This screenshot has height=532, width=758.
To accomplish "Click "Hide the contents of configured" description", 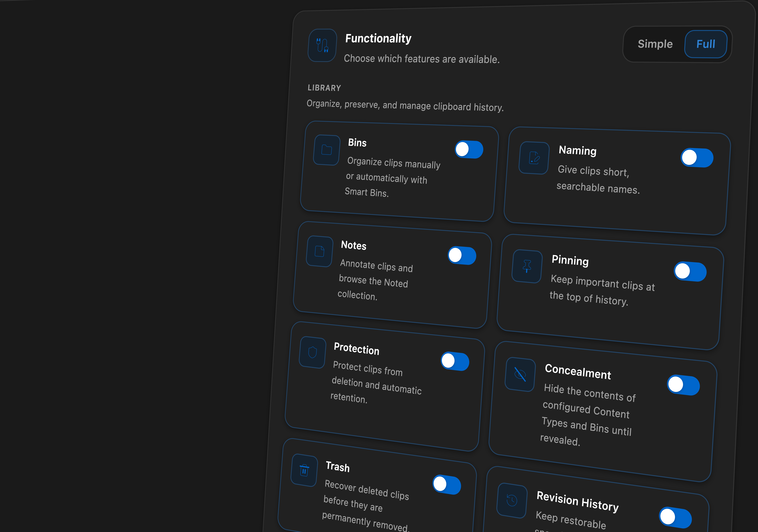I will point(588,415).
